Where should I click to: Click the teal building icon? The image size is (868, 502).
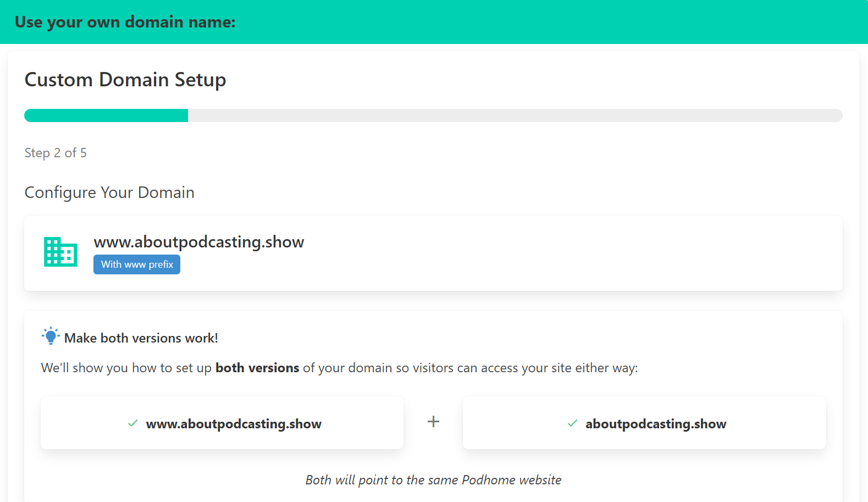(x=60, y=252)
